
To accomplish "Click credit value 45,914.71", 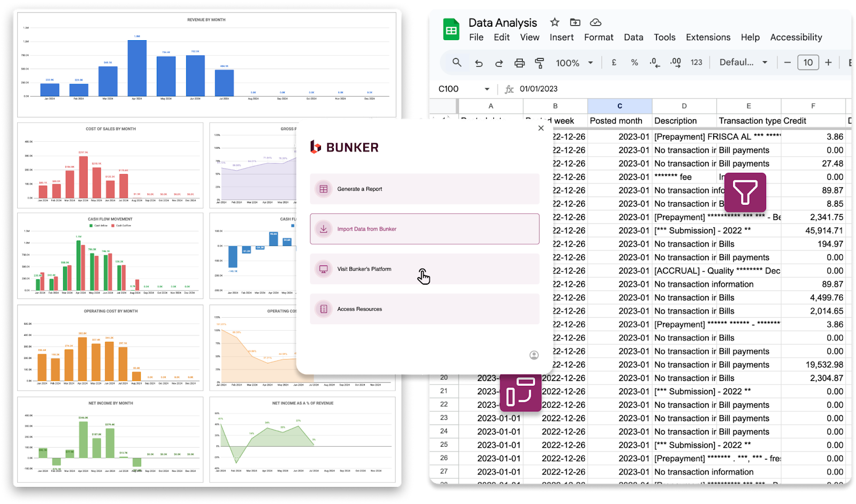I will 813,231.
